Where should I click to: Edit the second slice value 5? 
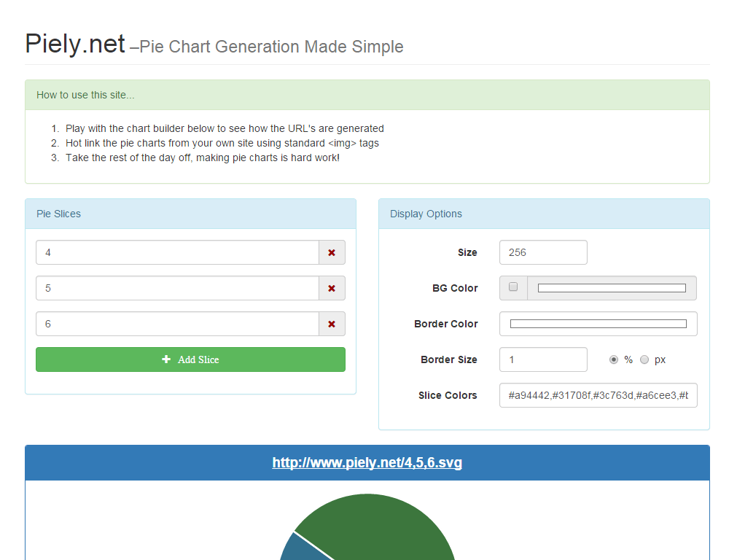coord(178,288)
